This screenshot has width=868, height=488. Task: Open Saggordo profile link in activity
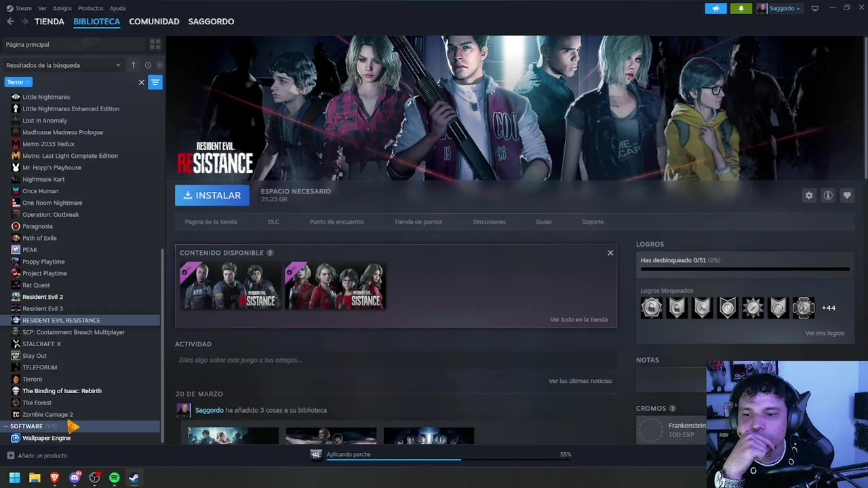[209, 410]
